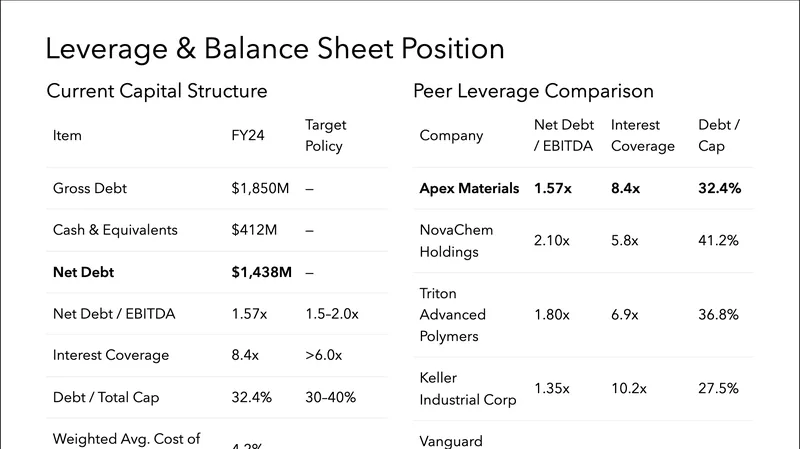This screenshot has height=449, width=800.
Task: Click the 'Target Policy' column header
Action: click(x=324, y=135)
